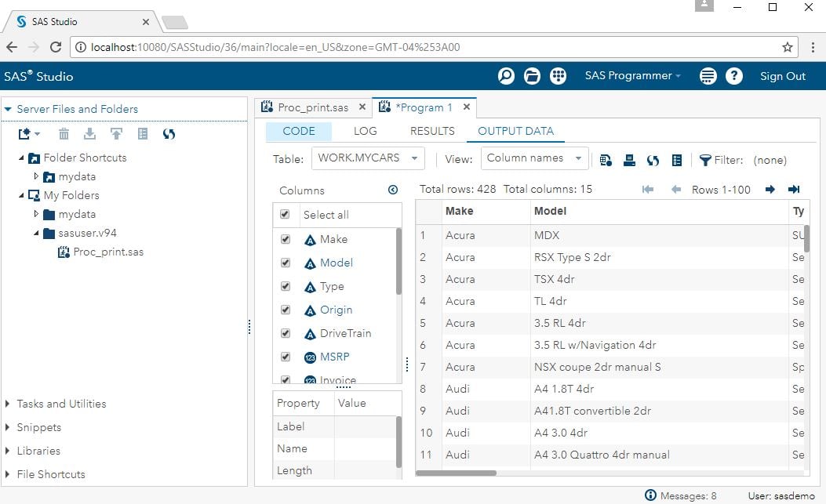
Task: Uncheck the Model column checkbox
Action: (x=286, y=263)
